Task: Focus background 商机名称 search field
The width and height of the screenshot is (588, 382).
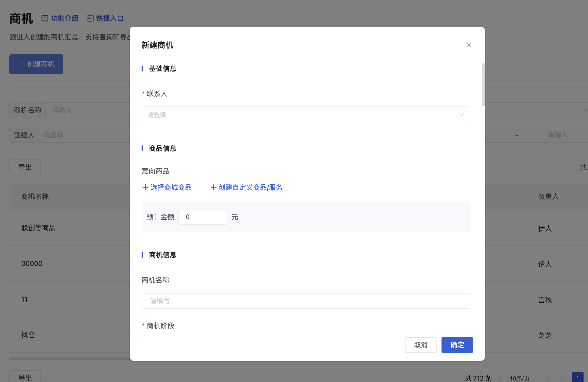Action: (x=88, y=110)
